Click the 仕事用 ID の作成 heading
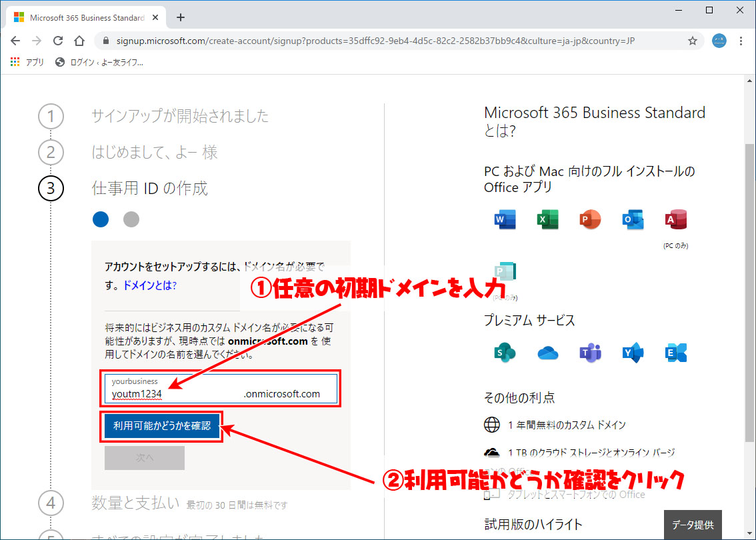The width and height of the screenshot is (756, 540). [x=149, y=188]
